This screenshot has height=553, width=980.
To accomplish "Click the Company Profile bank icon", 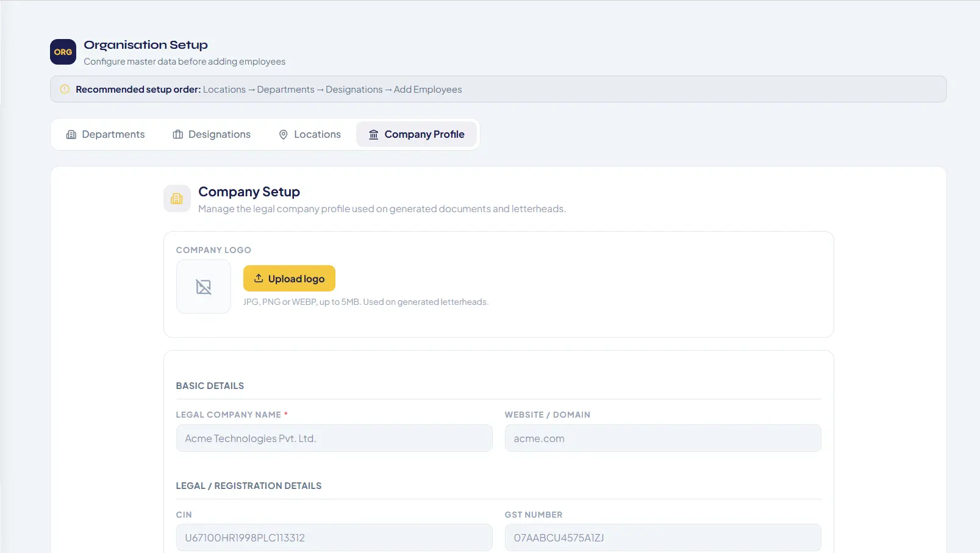I will 374,134.
